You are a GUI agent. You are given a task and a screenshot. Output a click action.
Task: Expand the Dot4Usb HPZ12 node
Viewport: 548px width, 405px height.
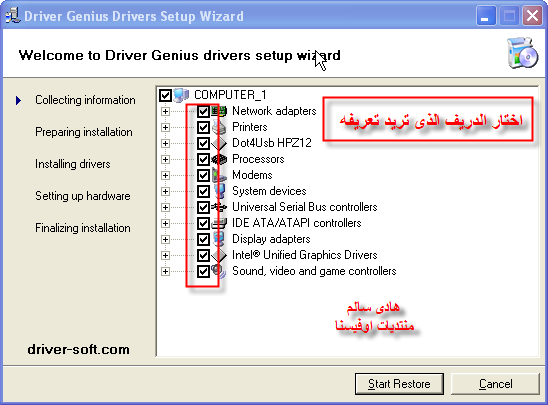[165, 144]
